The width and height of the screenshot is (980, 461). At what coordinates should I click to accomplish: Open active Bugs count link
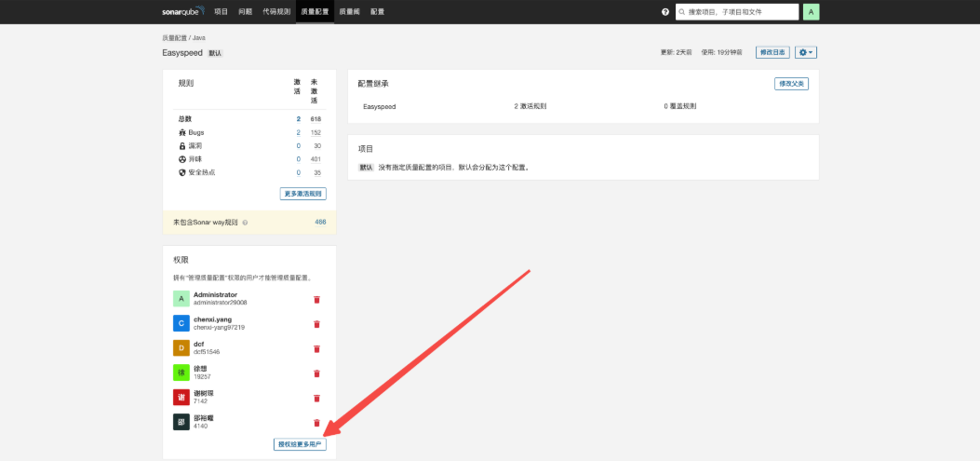(x=299, y=132)
